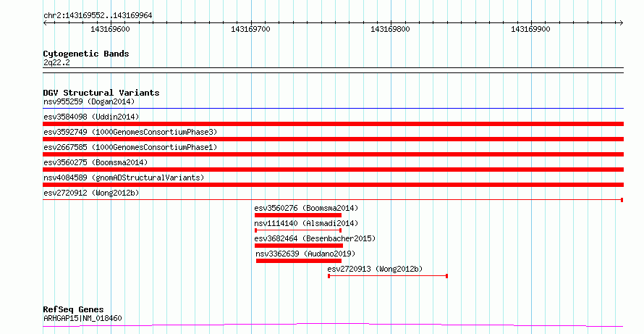Click red bar under nsv4084589 gnomAD label
Viewport: 644px width, 334px height.
tap(333, 185)
